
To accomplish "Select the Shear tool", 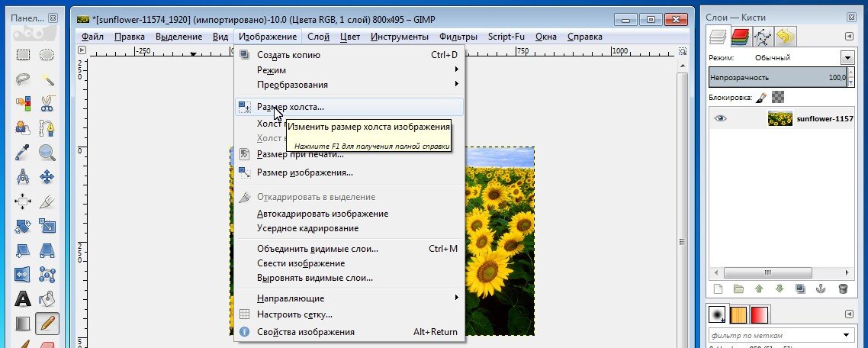I will coord(23,250).
